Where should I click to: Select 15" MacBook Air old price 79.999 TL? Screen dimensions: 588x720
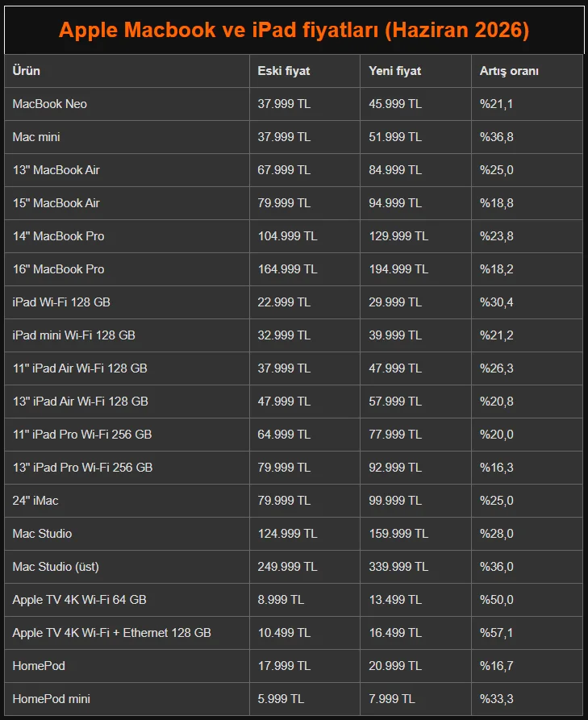point(284,203)
